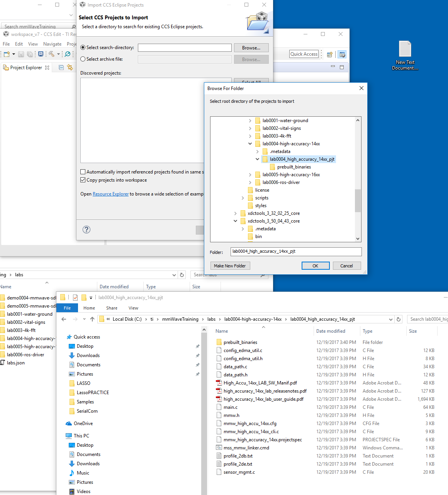The width and height of the screenshot is (448, 495).
Task: Click Cancel in Browse For Folder
Action: tap(346, 266)
